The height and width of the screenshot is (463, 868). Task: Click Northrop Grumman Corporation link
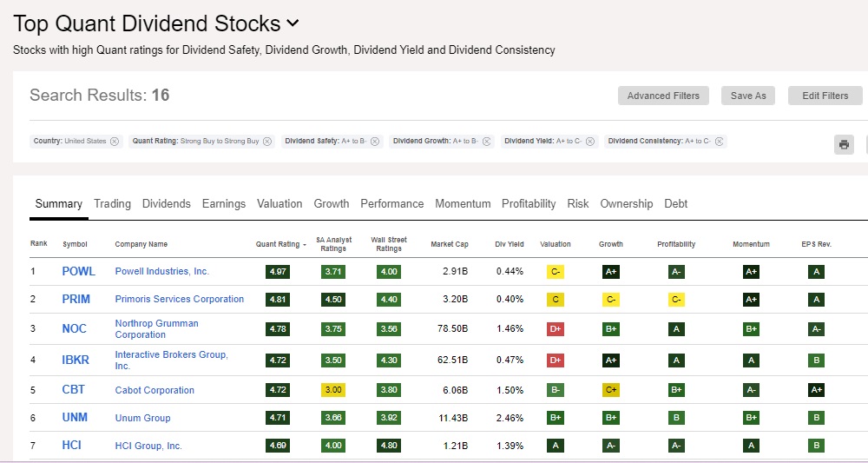click(x=156, y=329)
